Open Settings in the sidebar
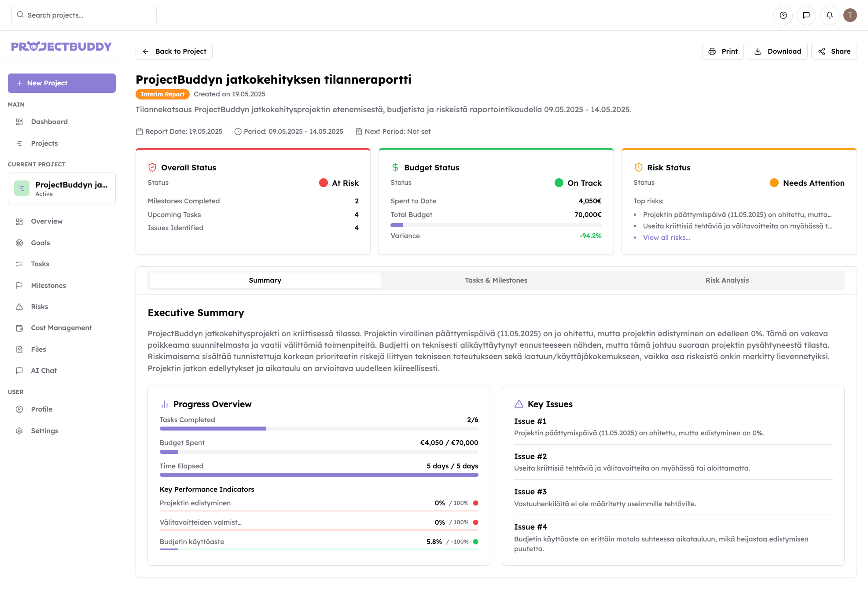This screenshot has height=589, width=868. [x=62, y=431]
